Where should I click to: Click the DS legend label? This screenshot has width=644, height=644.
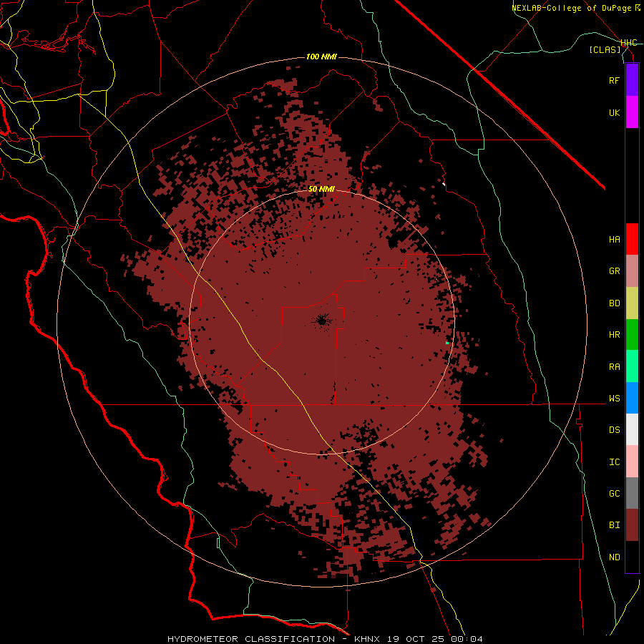pyautogui.click(x=614, y=430)
